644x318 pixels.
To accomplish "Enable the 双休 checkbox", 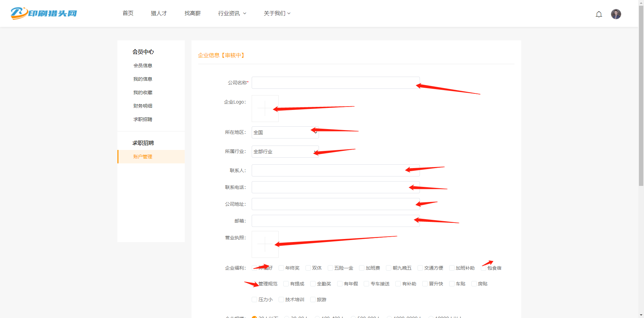I will point(308,268).
